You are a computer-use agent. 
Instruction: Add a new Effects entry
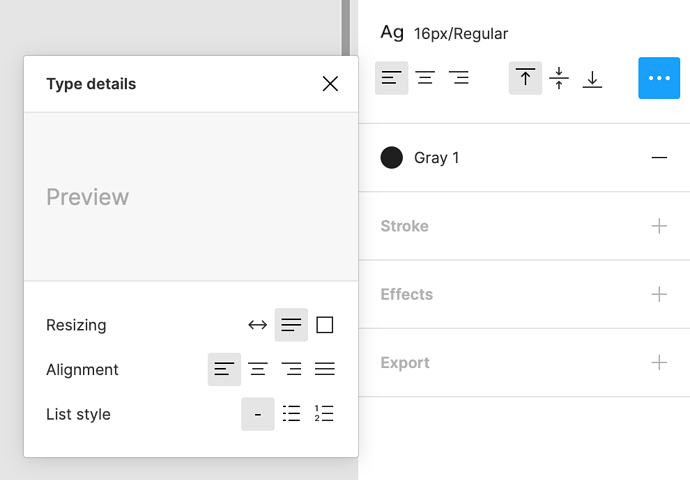659,294
